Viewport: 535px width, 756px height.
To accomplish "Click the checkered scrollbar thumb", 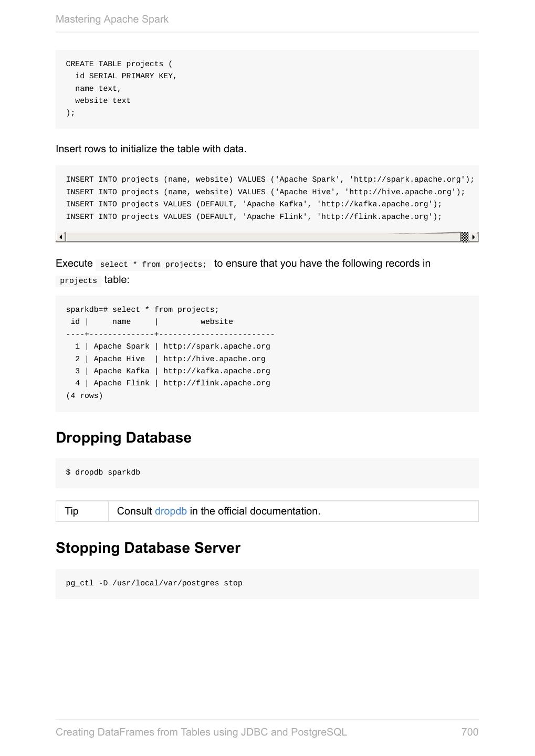I will (x=465, y=237).
